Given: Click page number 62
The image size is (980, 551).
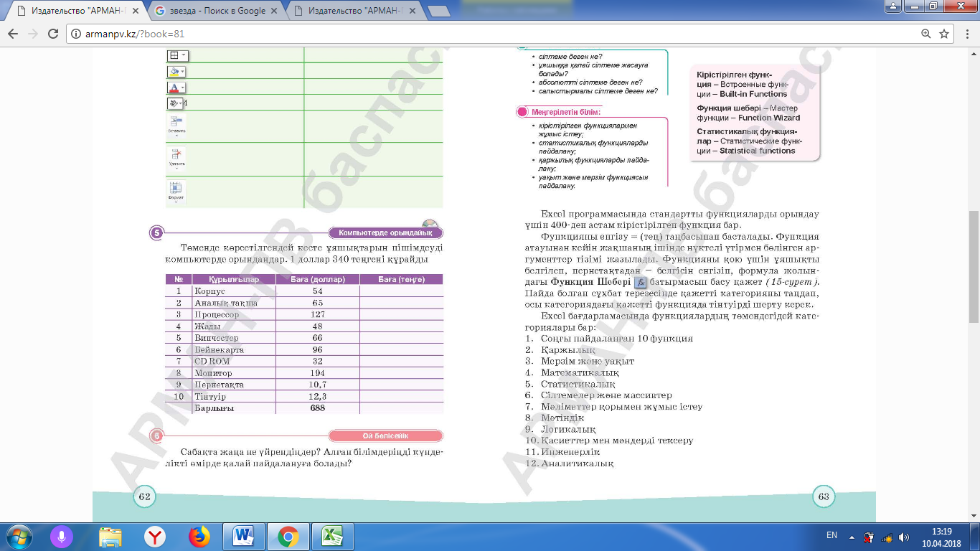Looking at the screenshot, I should point(144,496).
